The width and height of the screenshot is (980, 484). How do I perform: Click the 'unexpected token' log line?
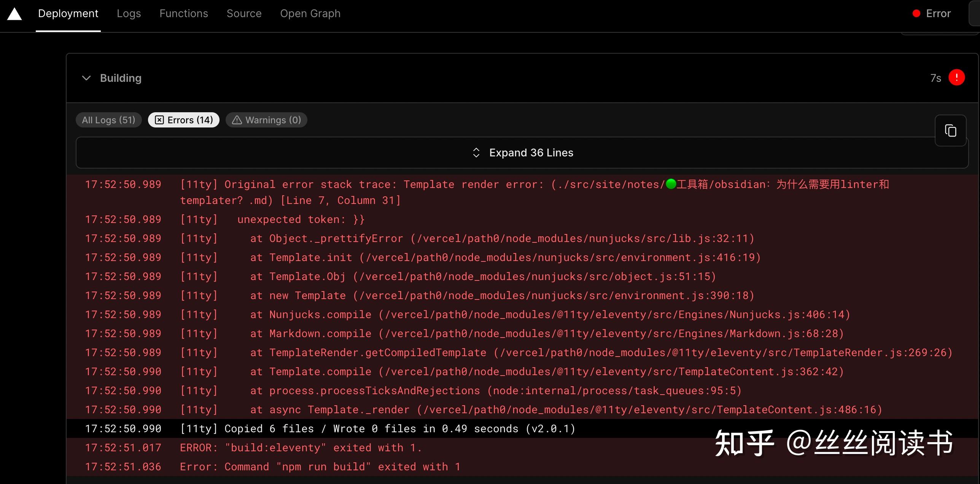click(301, 220)
